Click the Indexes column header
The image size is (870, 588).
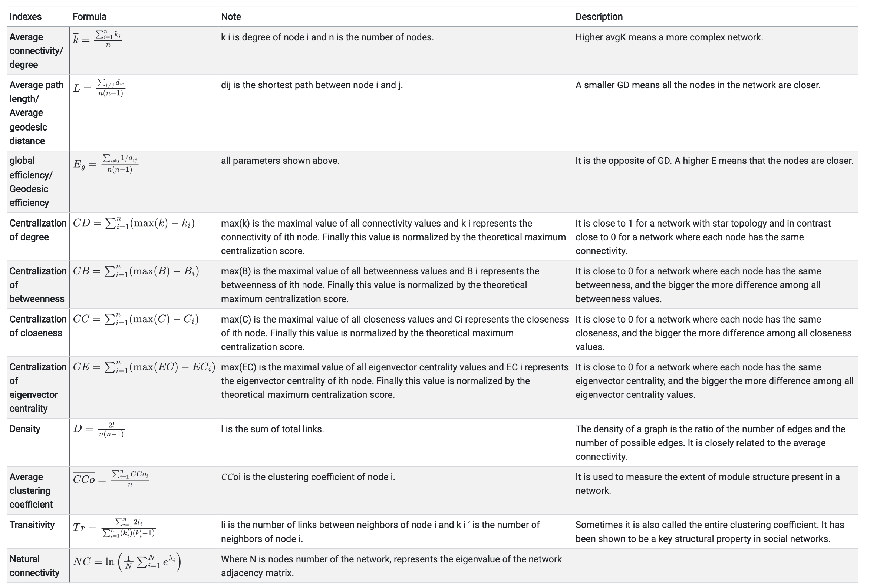(x=26, y=17)
